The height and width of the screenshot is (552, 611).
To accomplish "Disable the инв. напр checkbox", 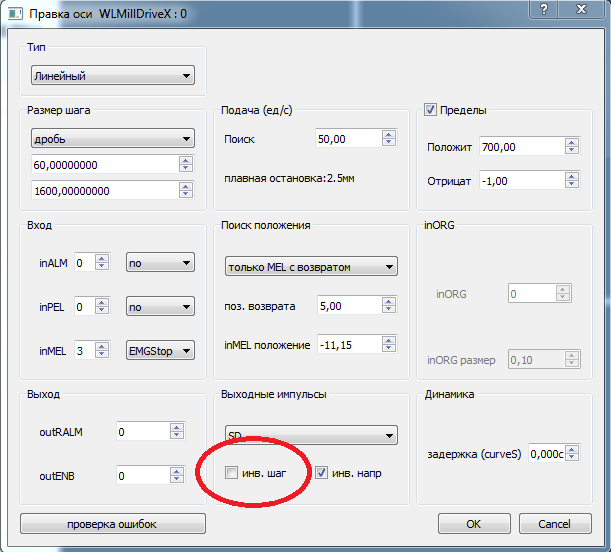I will 321,473.
